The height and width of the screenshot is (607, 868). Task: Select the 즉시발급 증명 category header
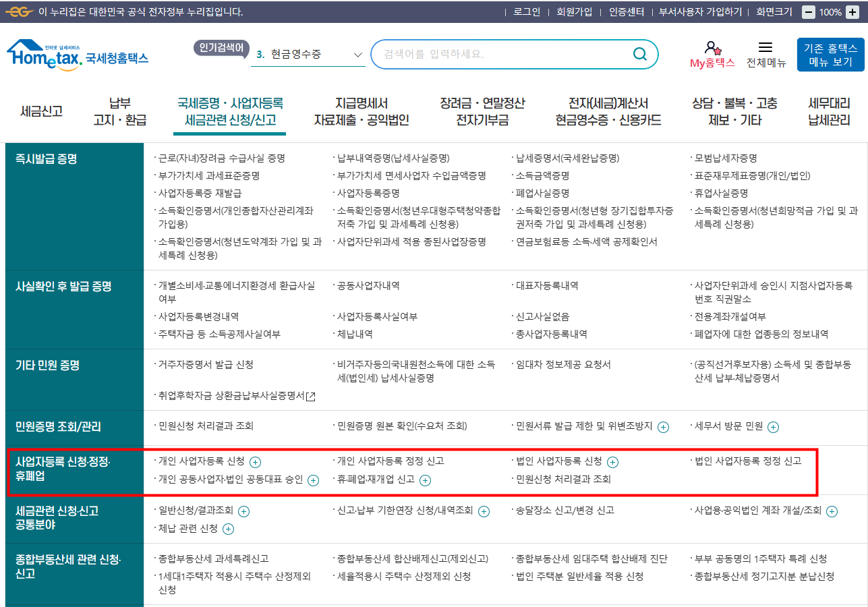pos(47,160)
